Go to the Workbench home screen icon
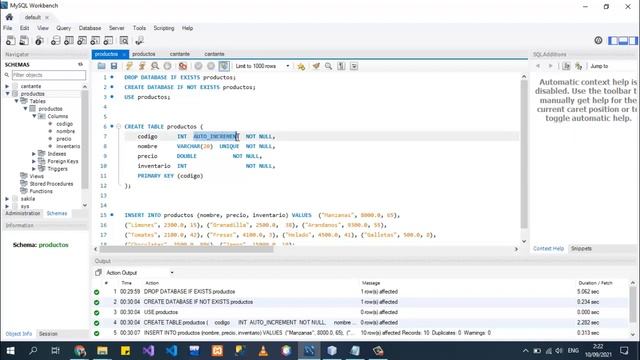 [x=9, y=17]
